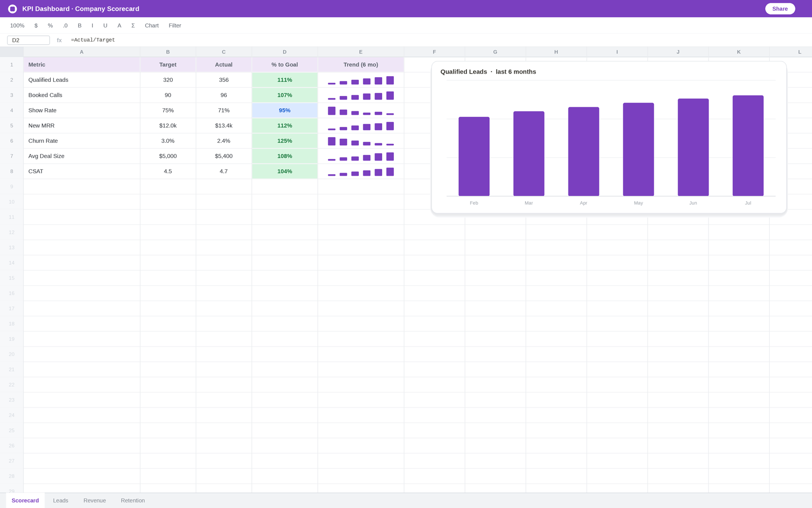Apply percent format with the % tool
This screenshot has width=812, height=508.
(x=50, y=25)
